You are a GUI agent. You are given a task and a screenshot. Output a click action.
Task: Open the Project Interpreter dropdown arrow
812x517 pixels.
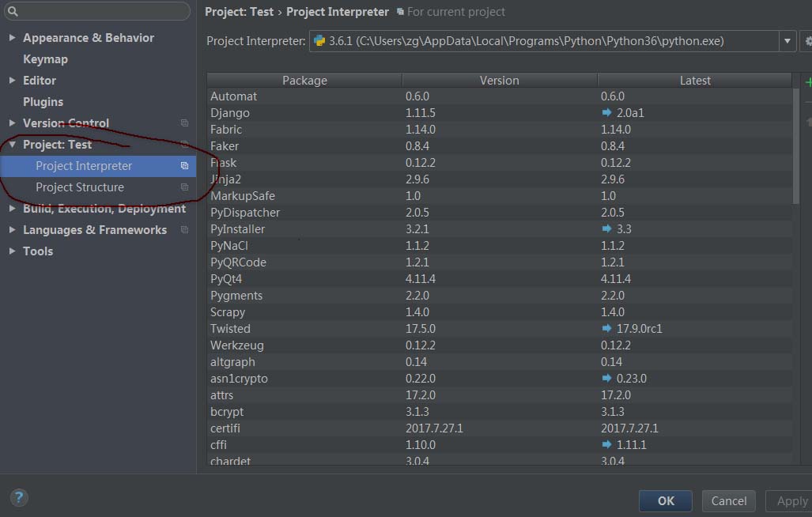click(787, 41)
